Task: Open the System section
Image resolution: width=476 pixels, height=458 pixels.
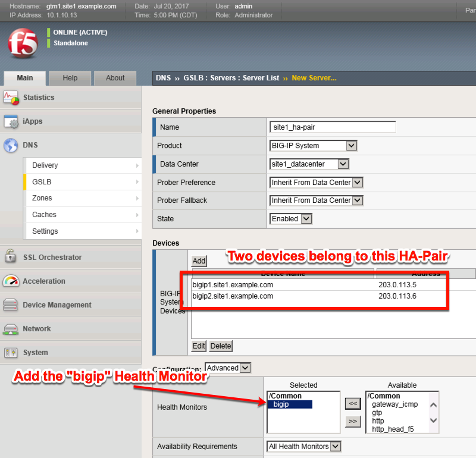Action: pos(70,352)
